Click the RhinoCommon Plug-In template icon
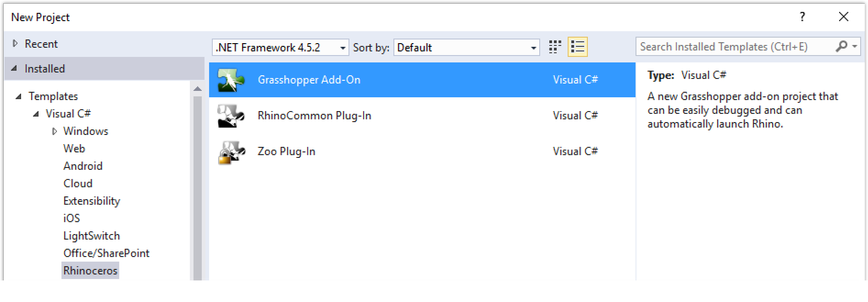The image size is (868, 302). [x=231, y=116]
